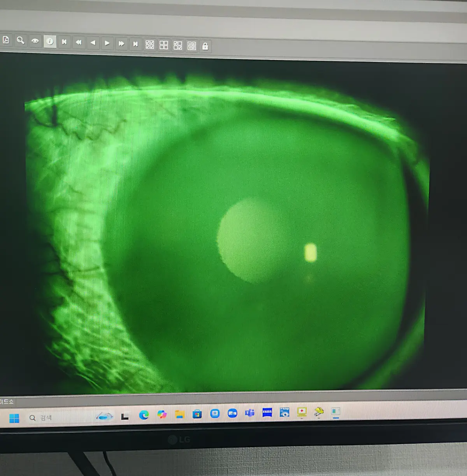Image resolution: width=467 pixels, height=476 pixels.
Task: Open the ZEISS application in taskbar
Action: (267, 413)
